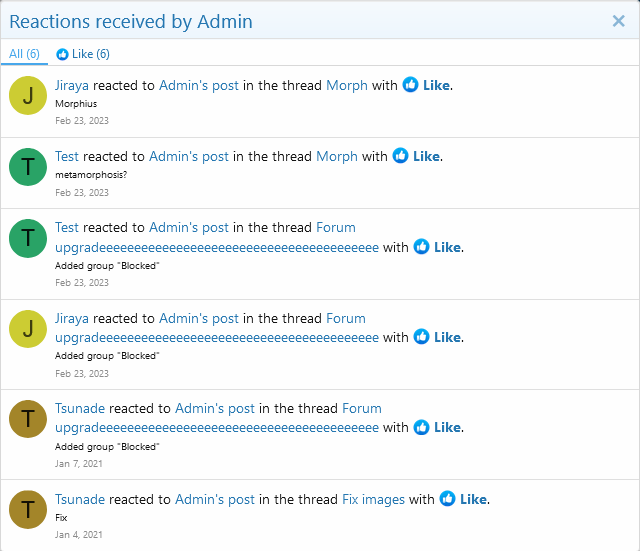This screenshot has width=640, height=551.
Task: Switch to the Like (6) tab
Action: coord(83,54)
